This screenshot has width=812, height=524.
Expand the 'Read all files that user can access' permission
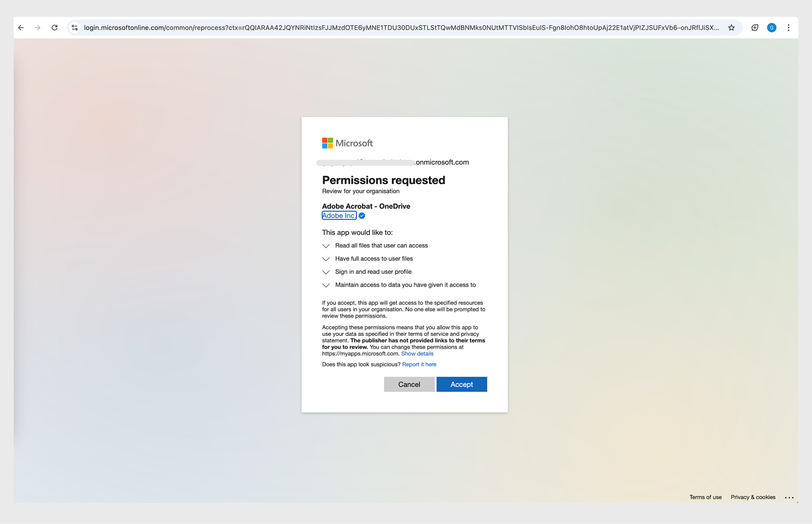326,246
